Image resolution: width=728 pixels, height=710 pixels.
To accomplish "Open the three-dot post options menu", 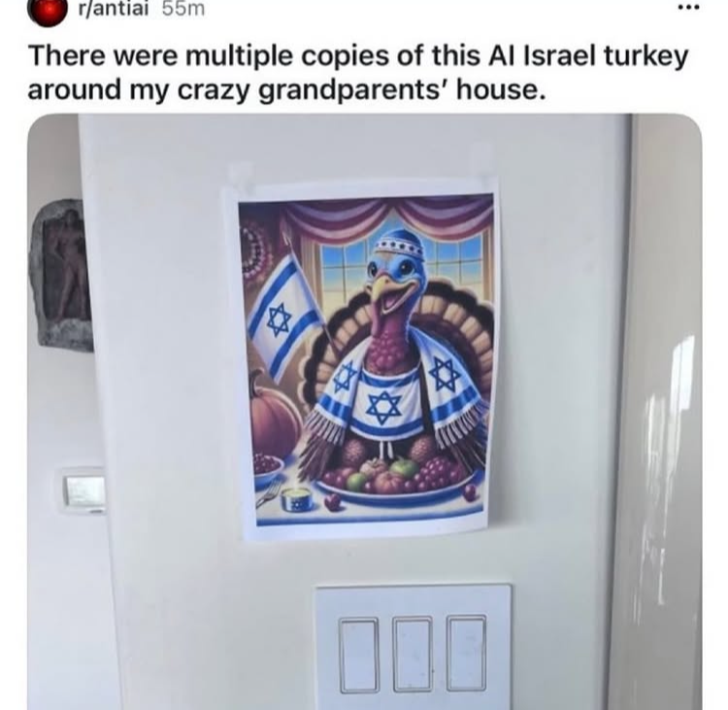I will point(688,8).
